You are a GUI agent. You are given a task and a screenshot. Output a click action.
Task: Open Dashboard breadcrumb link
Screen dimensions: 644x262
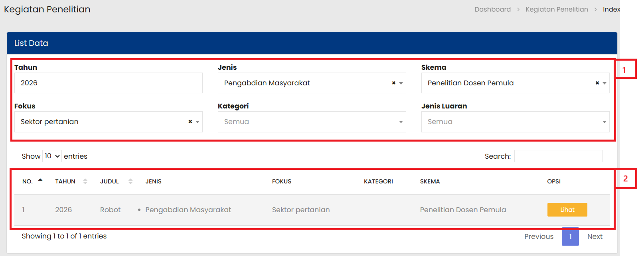click(492, 9)
